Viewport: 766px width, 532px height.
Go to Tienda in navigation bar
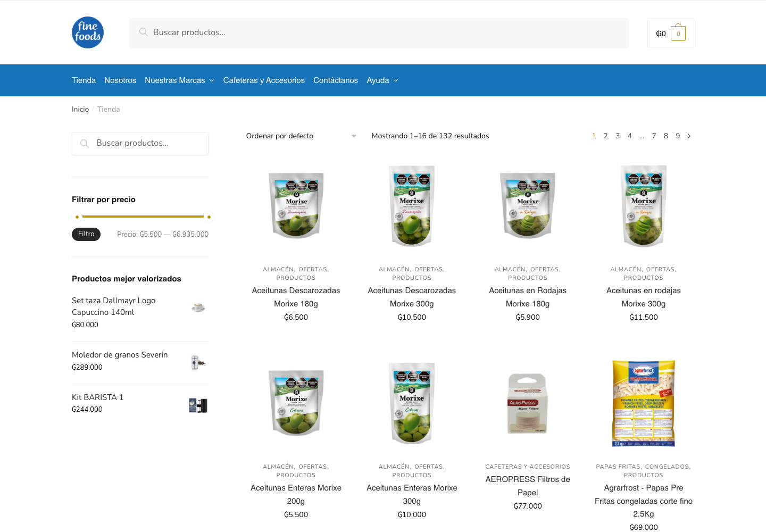tap(84, 80)
